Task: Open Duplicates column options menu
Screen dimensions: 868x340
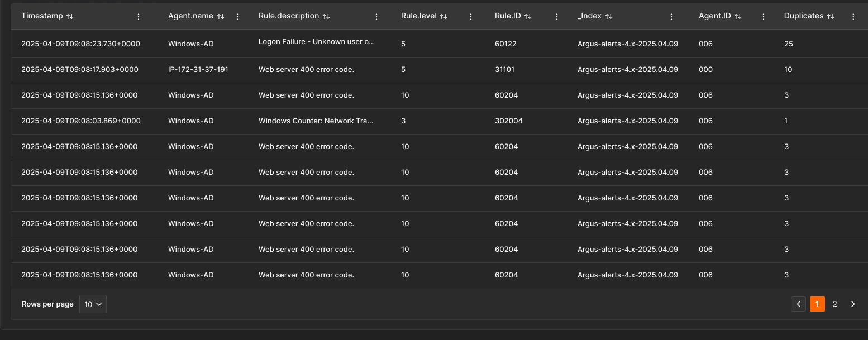Action: point(853,17)
